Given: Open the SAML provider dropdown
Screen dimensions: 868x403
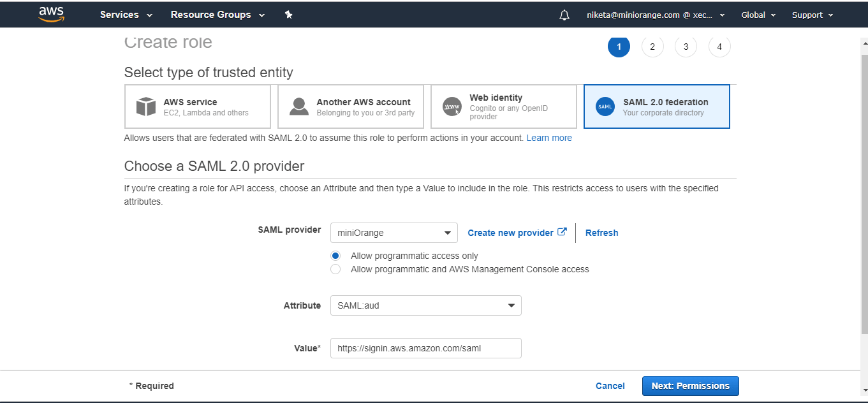Looking at the screenshot, I should pyautogui.click(x=394, y=232).
